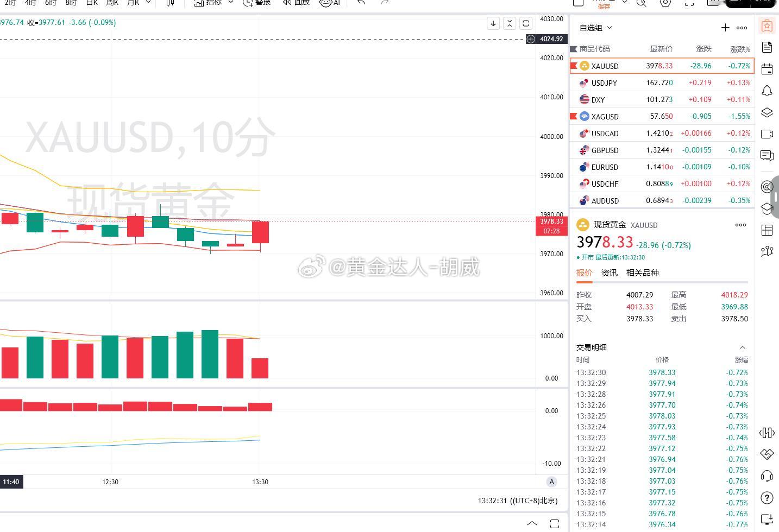
Task: Click the collapse pane arrows icon on chart
Action: 510,23
